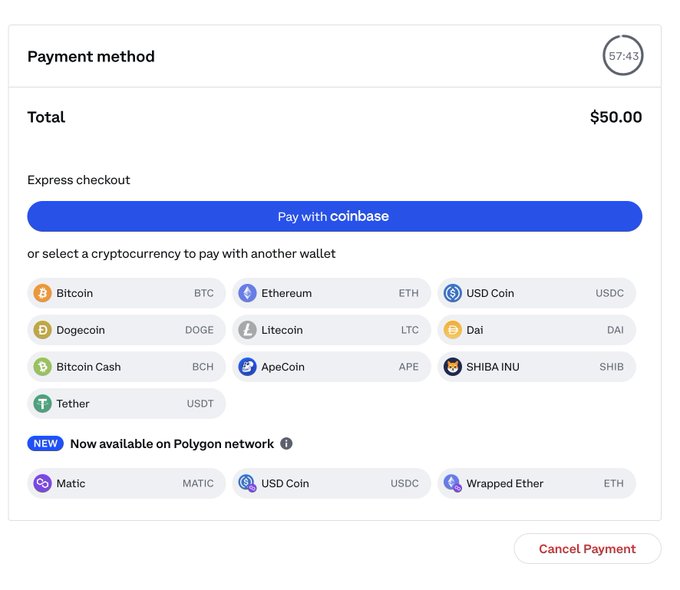Click the grey Litecoin icon
680x590 pixels.
(x=247, y=330)
